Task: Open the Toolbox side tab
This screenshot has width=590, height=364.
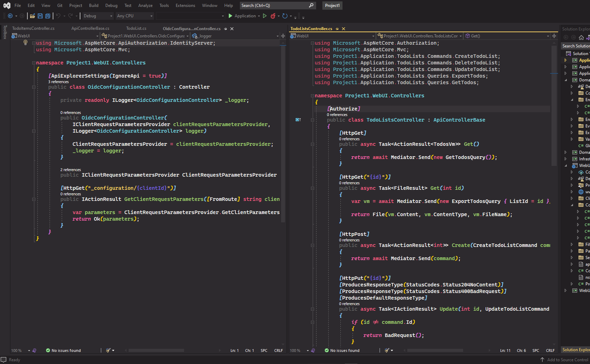Action: coord(5,32)
